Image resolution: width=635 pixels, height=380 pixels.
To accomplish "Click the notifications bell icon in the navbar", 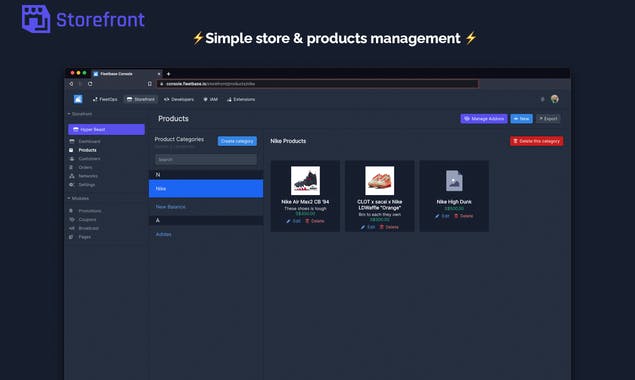I will [543, 99].
